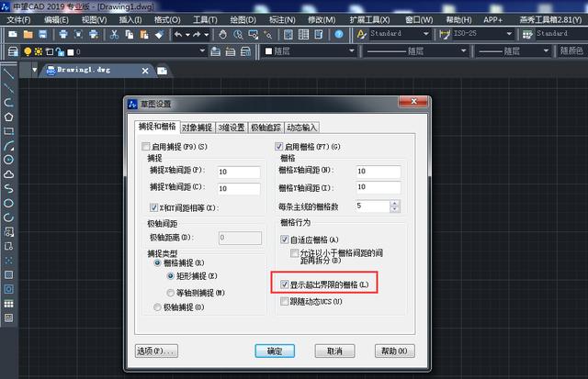Click the text style icon beside Standard
This screenshot has height=379, width=588.
point(361,35)
